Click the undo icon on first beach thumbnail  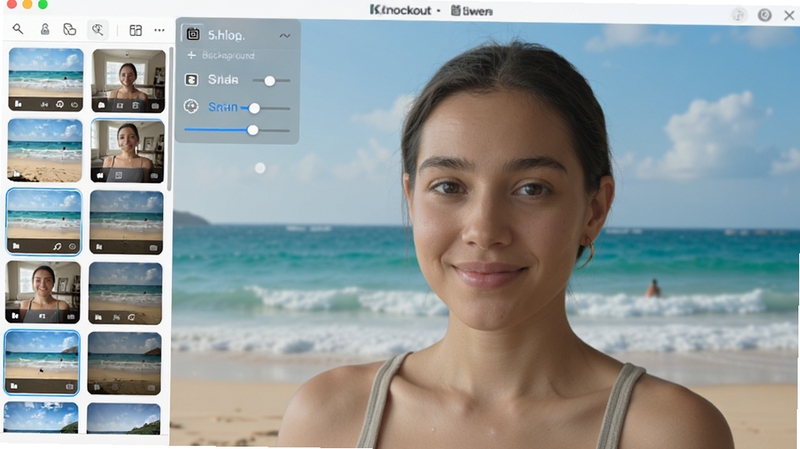pyautogui.click(x=74, y=105)
